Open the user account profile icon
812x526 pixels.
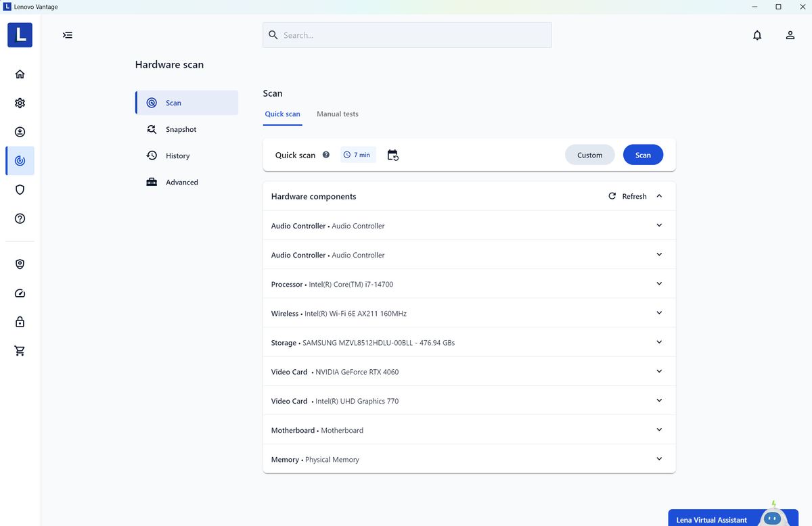(x=790, y=35)
